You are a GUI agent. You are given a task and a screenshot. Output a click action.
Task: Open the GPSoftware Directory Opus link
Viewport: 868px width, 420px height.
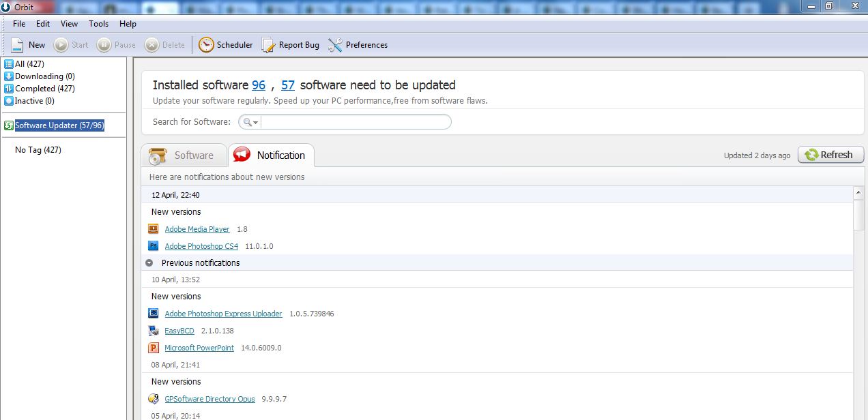point(209,399)
